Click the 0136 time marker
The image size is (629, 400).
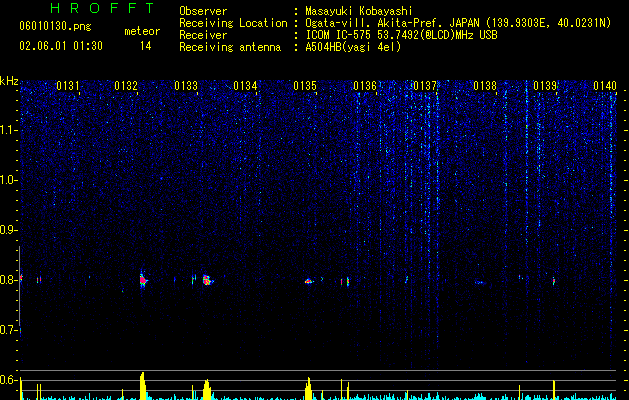tap(365, 86)
